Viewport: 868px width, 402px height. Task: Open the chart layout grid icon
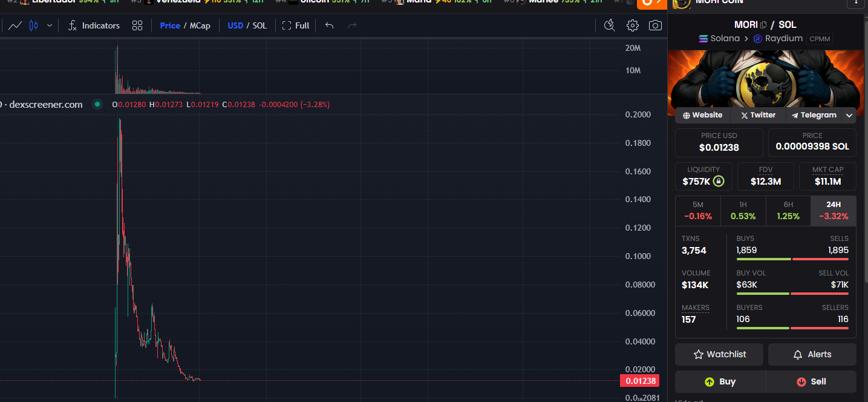coord(137,25)
